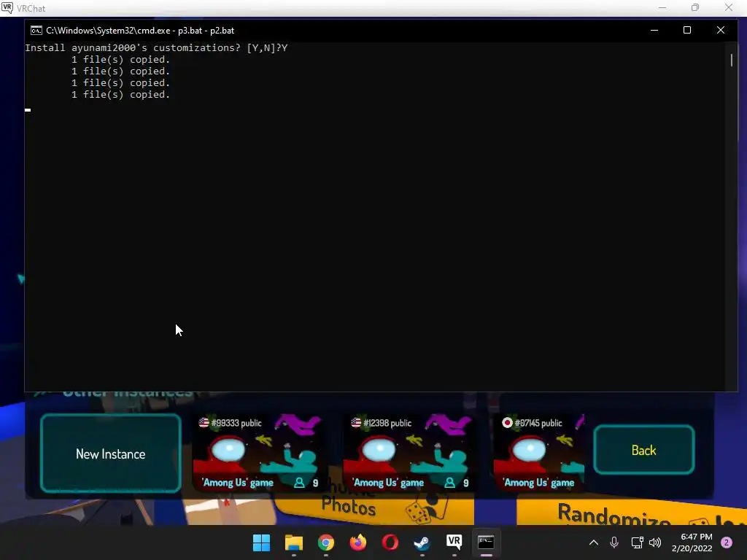Click the player count icon on #99333 instance
Image resolution: width=747 pixels, height=560 pixels.
coord(299,483)
